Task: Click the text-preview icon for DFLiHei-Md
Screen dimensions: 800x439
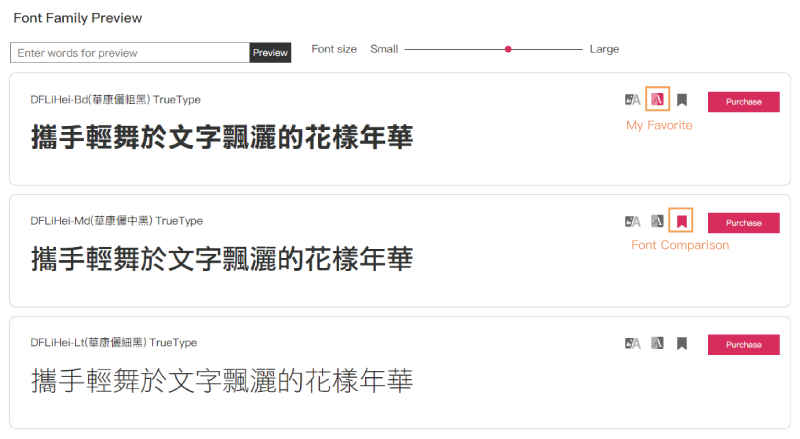Action: point(632,221)
